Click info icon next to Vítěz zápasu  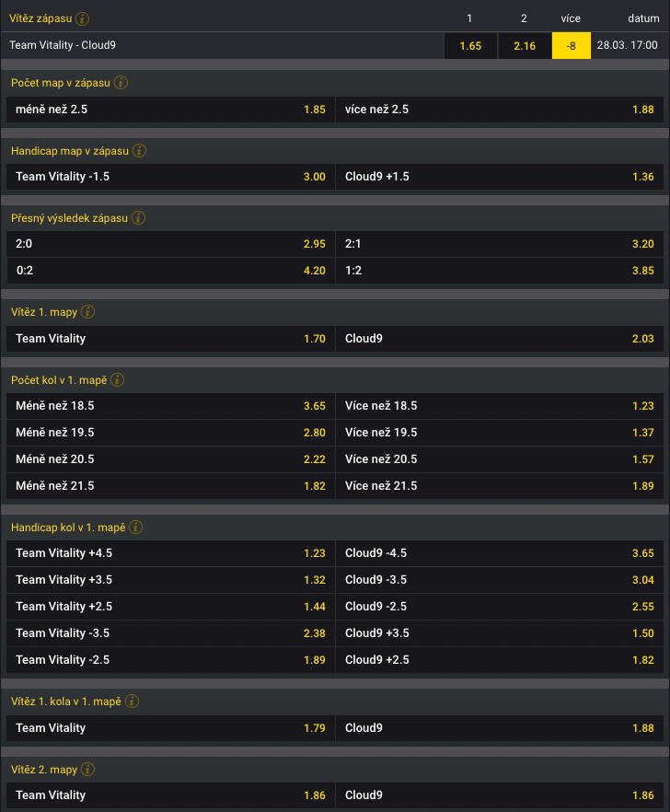(83, 18)
